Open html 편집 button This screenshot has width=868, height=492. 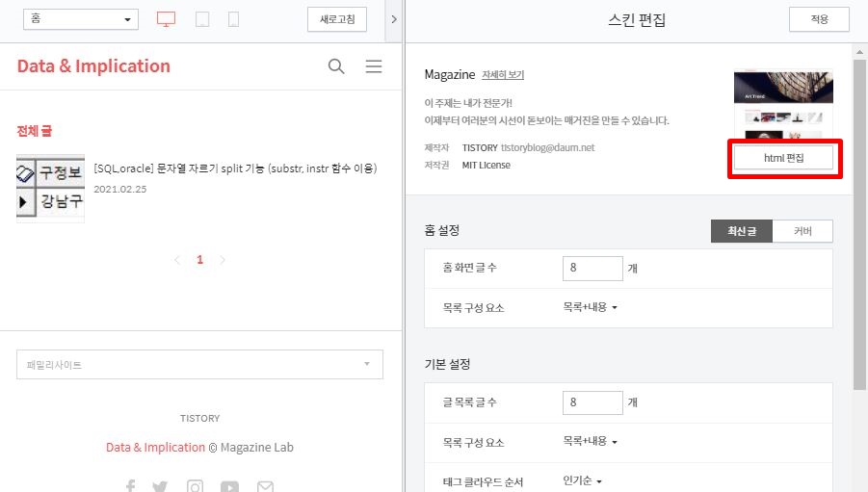point(783,158)
